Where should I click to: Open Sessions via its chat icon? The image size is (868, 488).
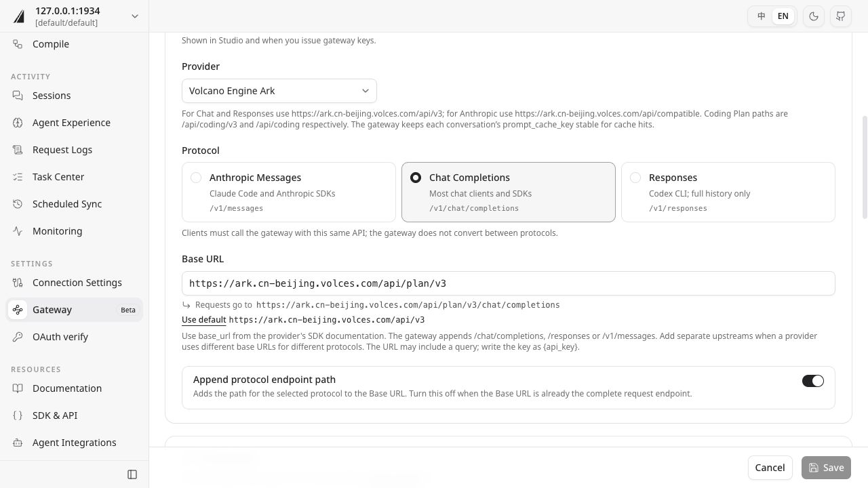(18, 96)
